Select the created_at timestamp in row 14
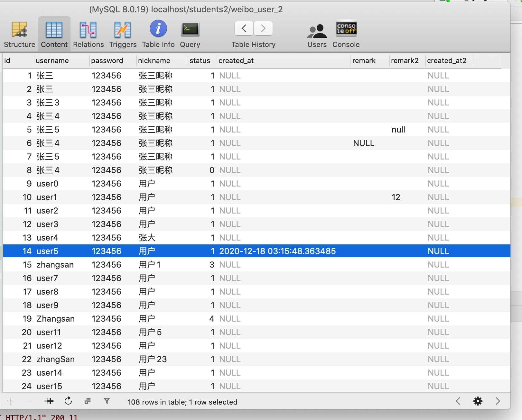Screen dimensions: 522x420 click(277, 251)
